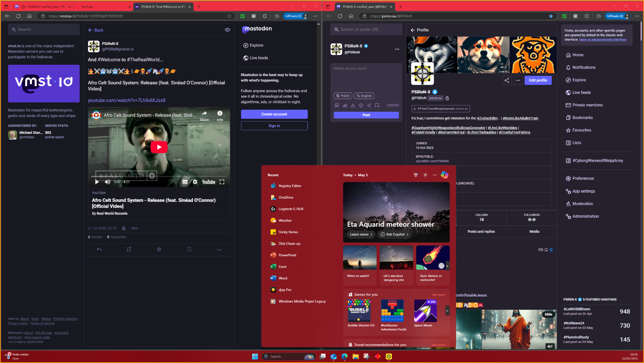Click YouTube settings gear on the video

coord(195,182)
